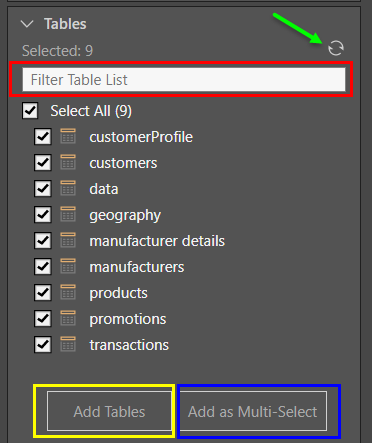Toggle the customerProfile checkbox

43,137
